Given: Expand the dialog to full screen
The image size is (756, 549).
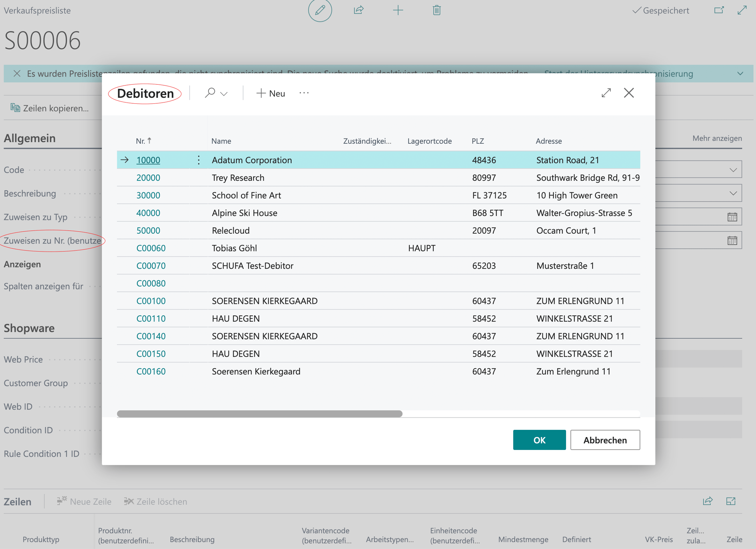Looking at the screenshot, I should pos(606,93).
